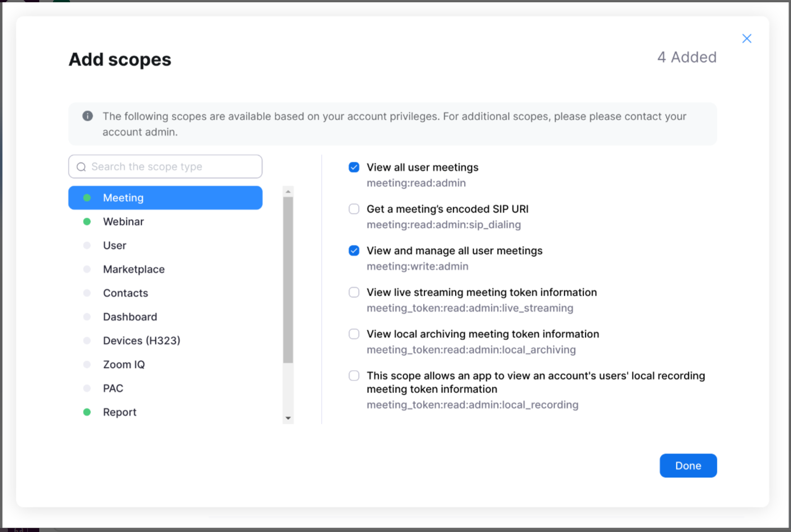The height and width of the screenshot is (532, 791).
Task: Click meeting_token:read:admin:local_recording text
Action: click(x=473, y=405)
